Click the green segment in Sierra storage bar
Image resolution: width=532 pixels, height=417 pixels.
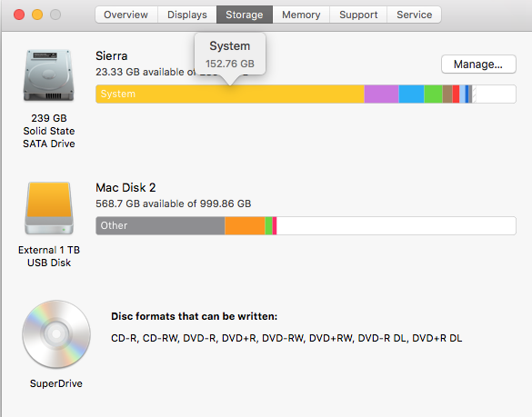tap(433, 94)
